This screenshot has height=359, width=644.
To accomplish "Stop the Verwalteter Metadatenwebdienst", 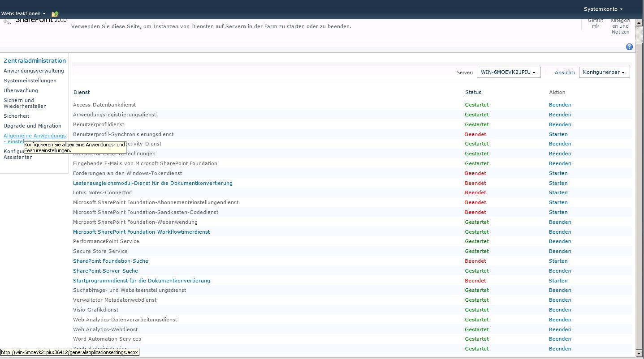I will point(560,300).
